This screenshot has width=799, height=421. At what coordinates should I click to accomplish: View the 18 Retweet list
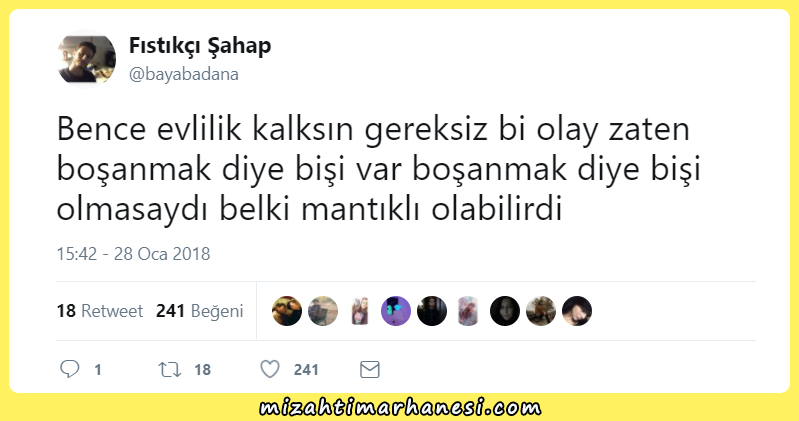point(100,311)
